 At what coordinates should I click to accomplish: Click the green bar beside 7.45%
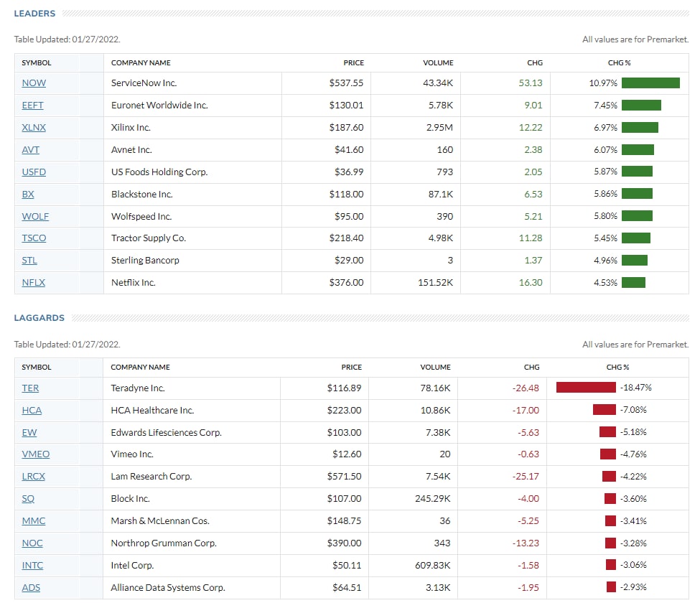click(x=641, y=106)
